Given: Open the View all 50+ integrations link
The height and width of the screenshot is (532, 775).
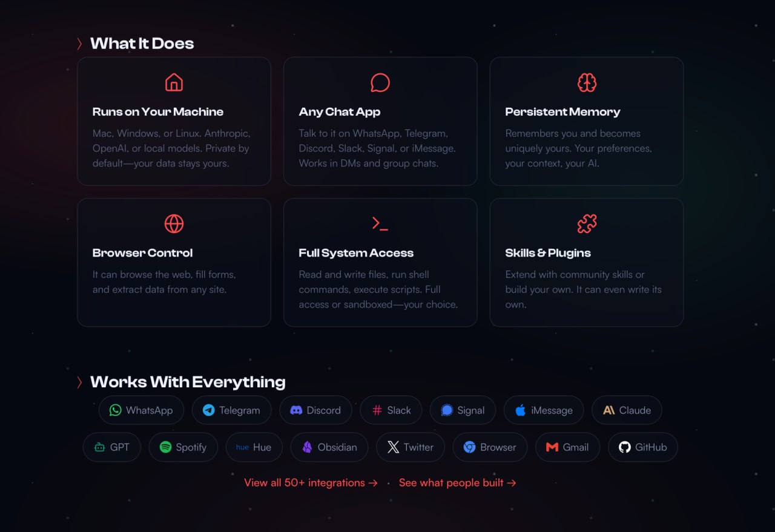Looking at the screenshot, I should click(311, 483).
